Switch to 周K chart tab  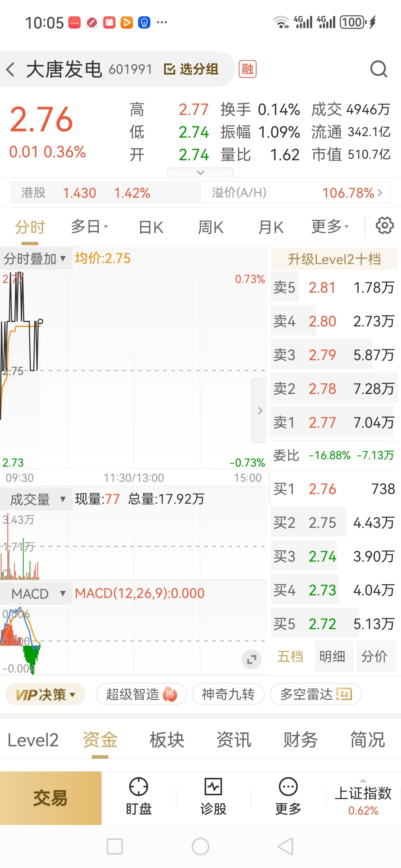click(x=211, y=227)
